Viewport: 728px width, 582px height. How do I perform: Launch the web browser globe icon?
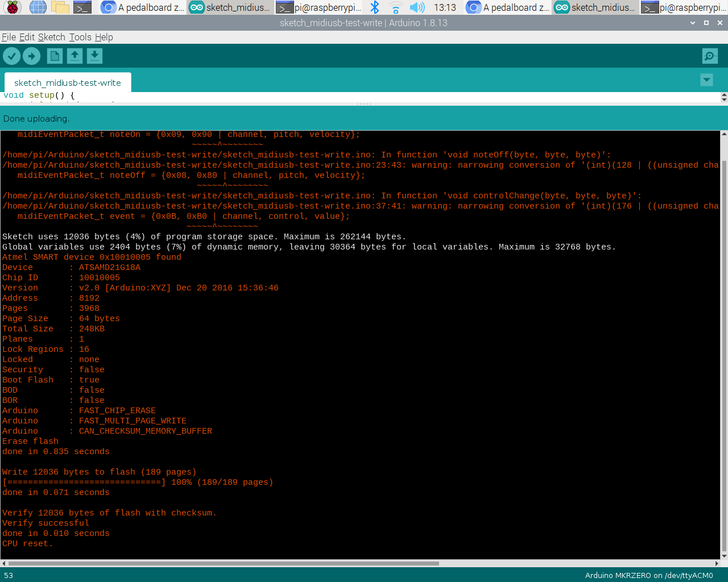[38, 7]
